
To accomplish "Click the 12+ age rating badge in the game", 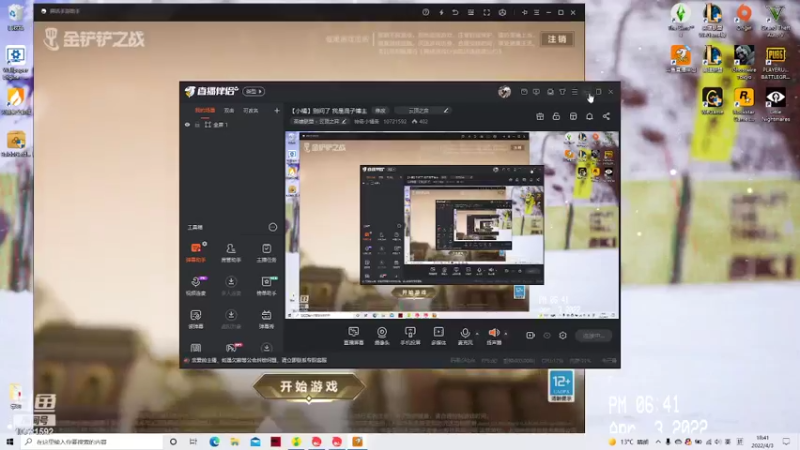I will (561, 386).
